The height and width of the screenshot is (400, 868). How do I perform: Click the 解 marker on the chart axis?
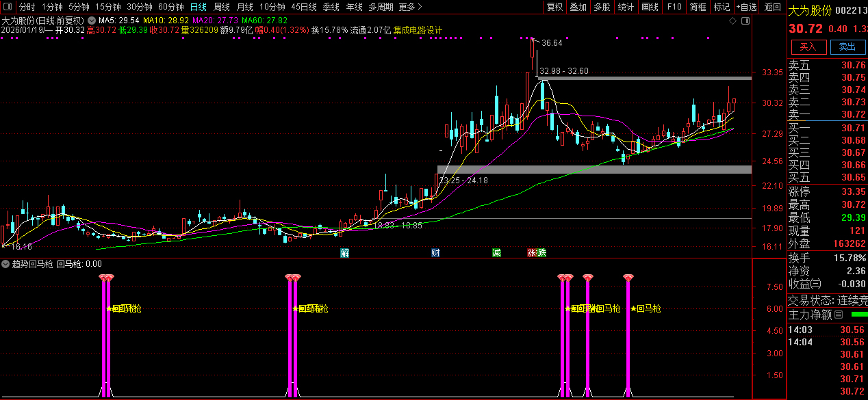tap(344, 253)
